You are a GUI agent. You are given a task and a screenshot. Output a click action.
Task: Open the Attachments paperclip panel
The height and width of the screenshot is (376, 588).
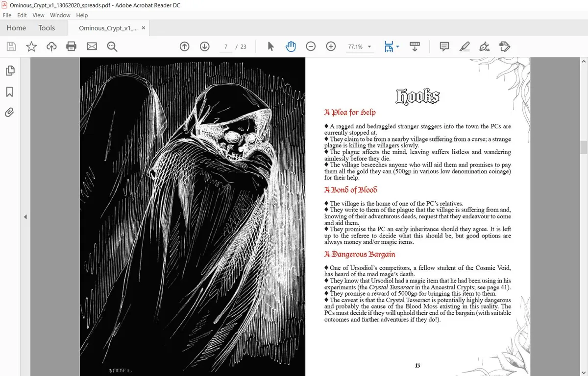click(x=9, y=113)
